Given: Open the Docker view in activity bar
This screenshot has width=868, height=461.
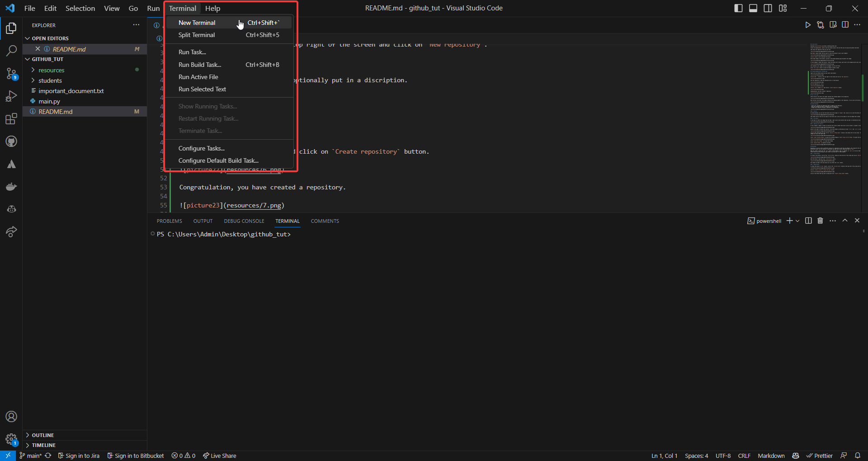Looking at the screenshot, I should (x=11, y=187).
